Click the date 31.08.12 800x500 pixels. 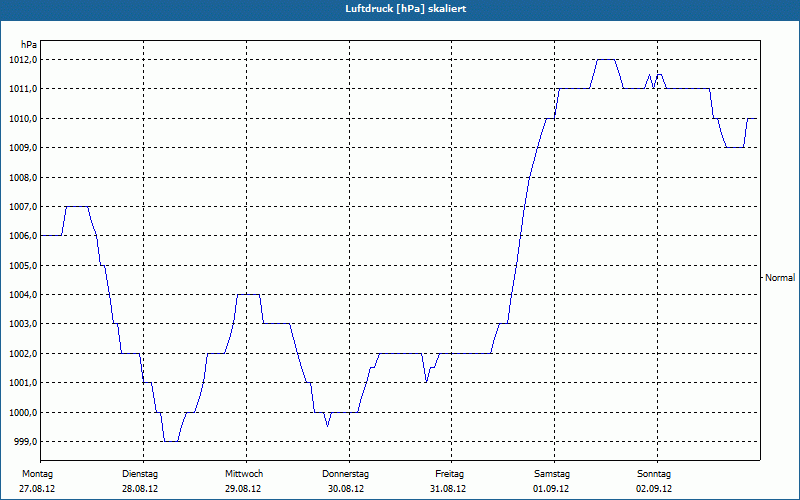448,489
